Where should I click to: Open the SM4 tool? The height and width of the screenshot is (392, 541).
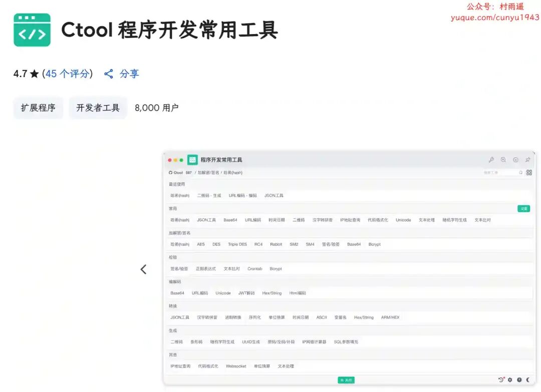310,244
